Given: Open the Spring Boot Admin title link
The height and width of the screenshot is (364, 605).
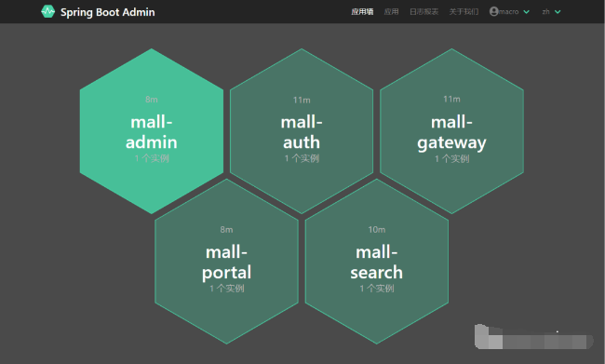Looking at the screenshot, I should click(x=107, y=12).
